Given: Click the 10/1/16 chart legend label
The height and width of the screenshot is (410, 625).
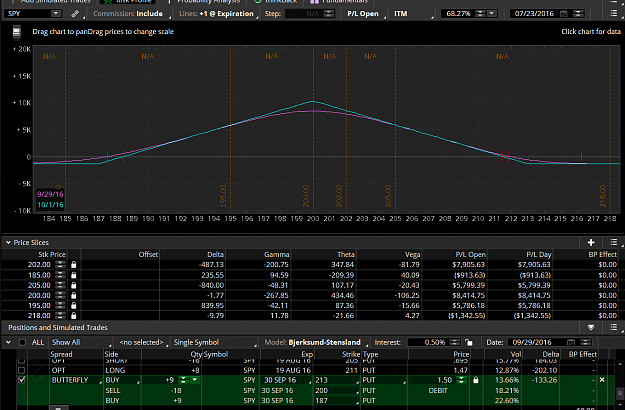Looking at the screenshot, I should click(50, 205).
